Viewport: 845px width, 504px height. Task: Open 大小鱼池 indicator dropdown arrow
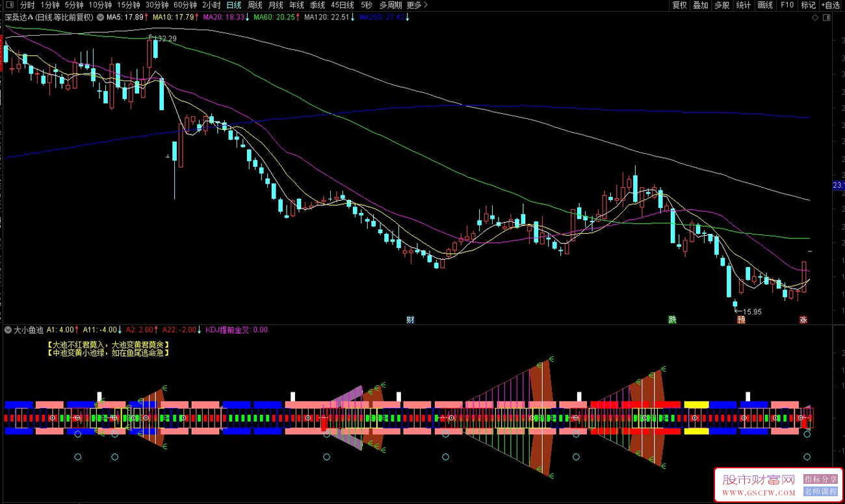coord(8,330)
